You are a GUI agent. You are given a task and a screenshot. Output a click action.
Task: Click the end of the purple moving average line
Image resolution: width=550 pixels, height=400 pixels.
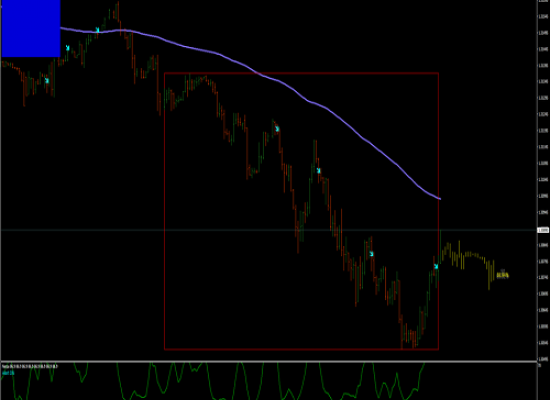(x=440, y=199)
